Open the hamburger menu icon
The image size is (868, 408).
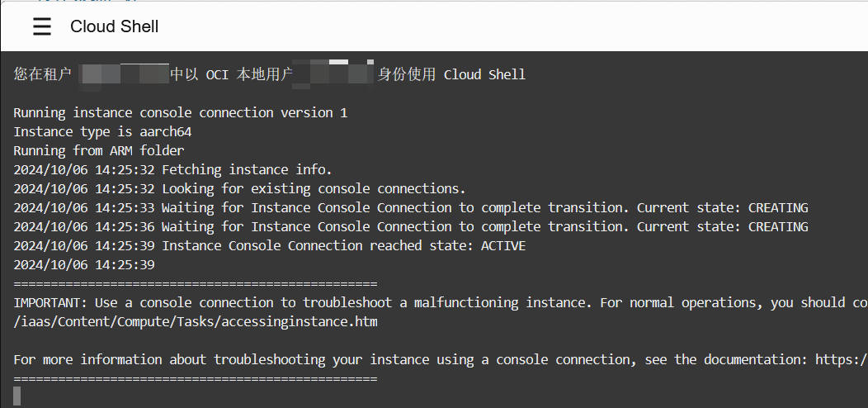pos(42,26)
